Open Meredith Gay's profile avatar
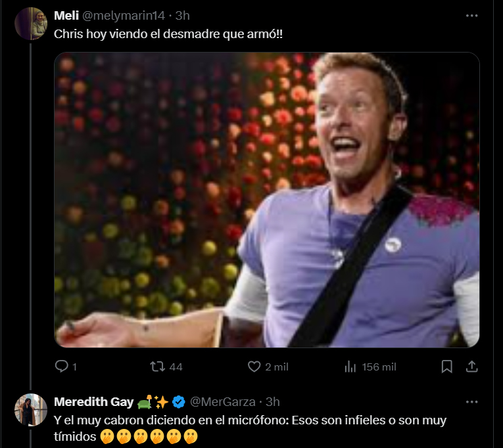 click(30, 410)
